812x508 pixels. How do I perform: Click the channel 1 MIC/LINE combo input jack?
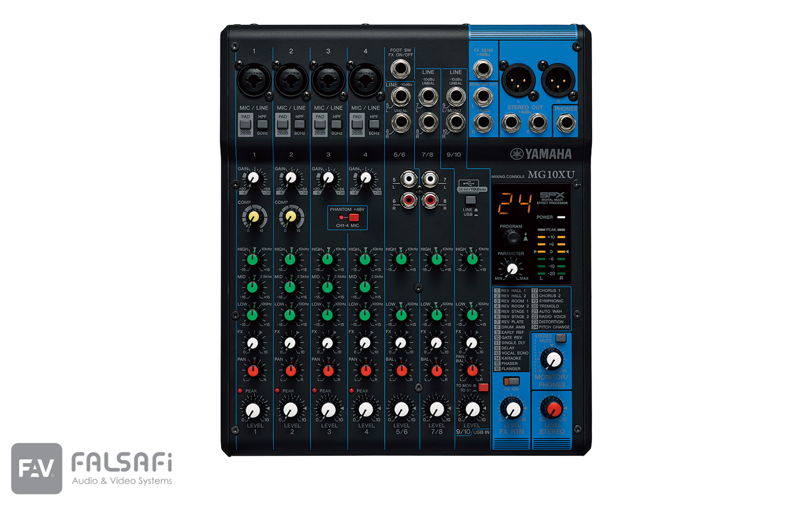(254, 80)
